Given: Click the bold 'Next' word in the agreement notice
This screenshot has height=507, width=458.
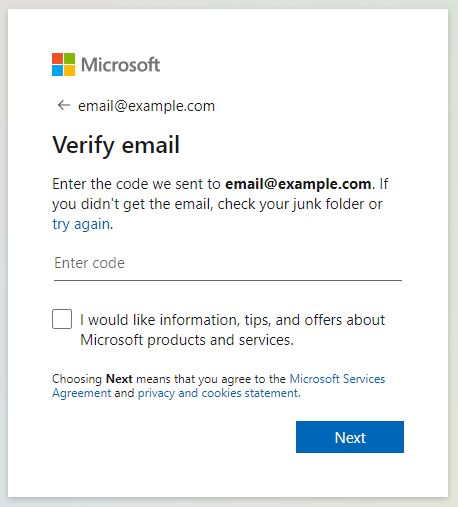Looking at the screenshot, I should tap(119, 379).
